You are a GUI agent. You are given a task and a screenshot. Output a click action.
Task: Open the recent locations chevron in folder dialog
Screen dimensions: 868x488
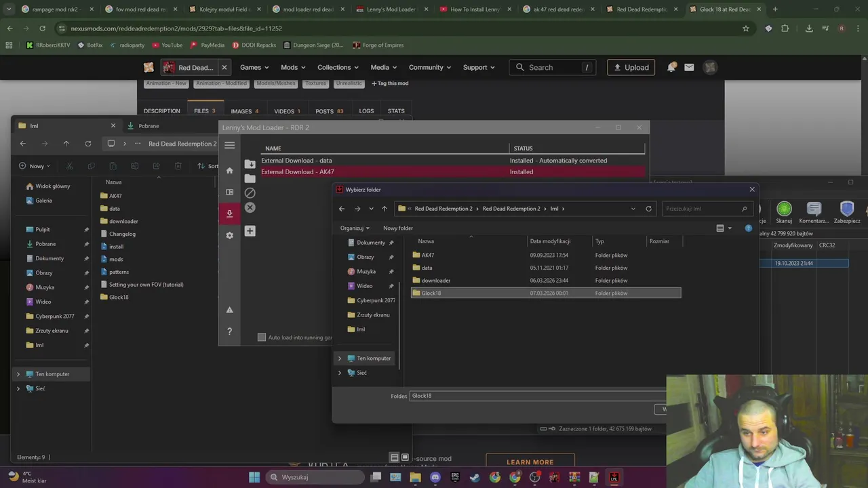[371, 209]
